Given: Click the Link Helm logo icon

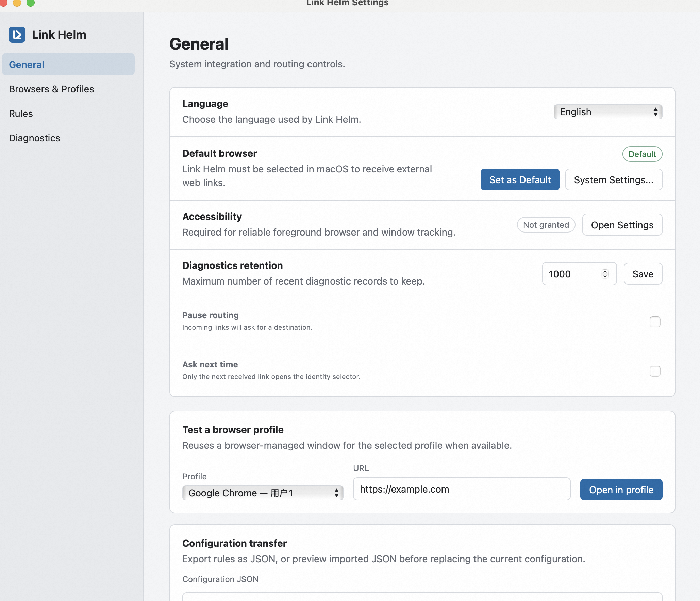Looking at the screenshot, I should click(17, 35).
